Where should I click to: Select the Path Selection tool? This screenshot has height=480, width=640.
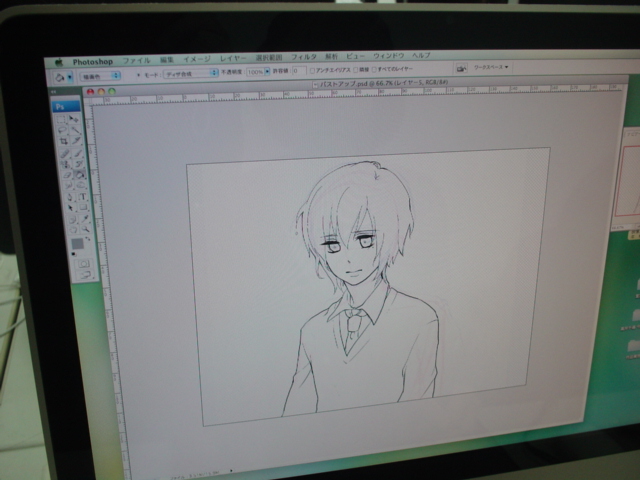[70, 207]
